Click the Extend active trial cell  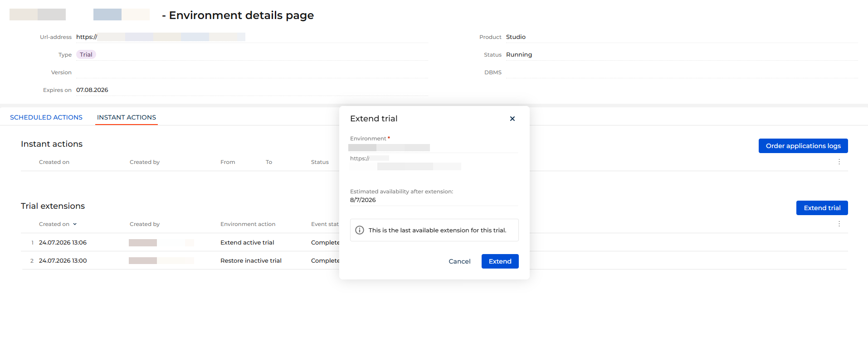(247, 243)
